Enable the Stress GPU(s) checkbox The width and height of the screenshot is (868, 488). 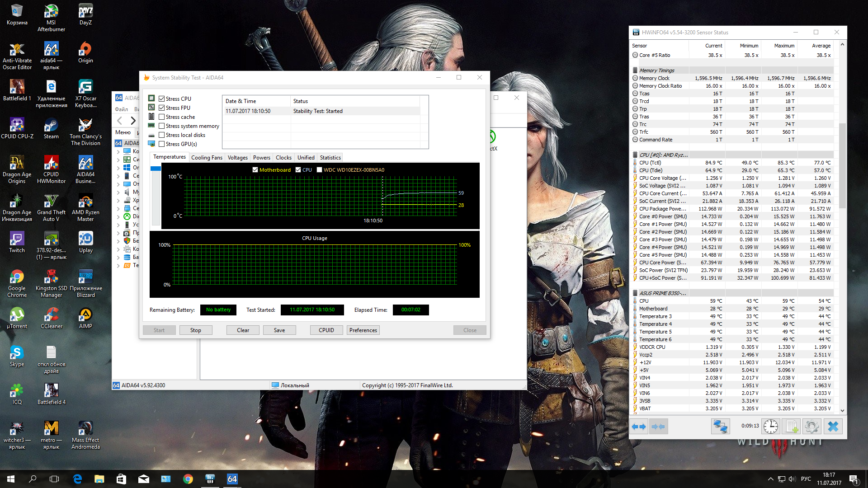(161, 144)
